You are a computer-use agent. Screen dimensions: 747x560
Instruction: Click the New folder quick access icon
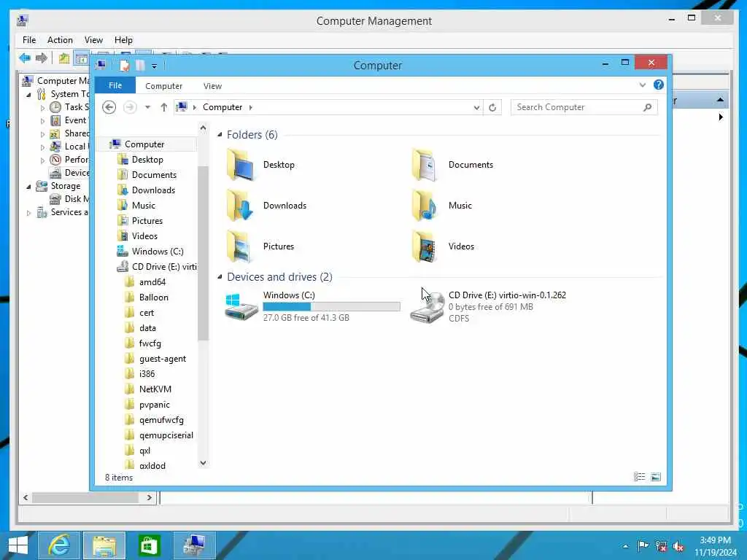(140, 65)
